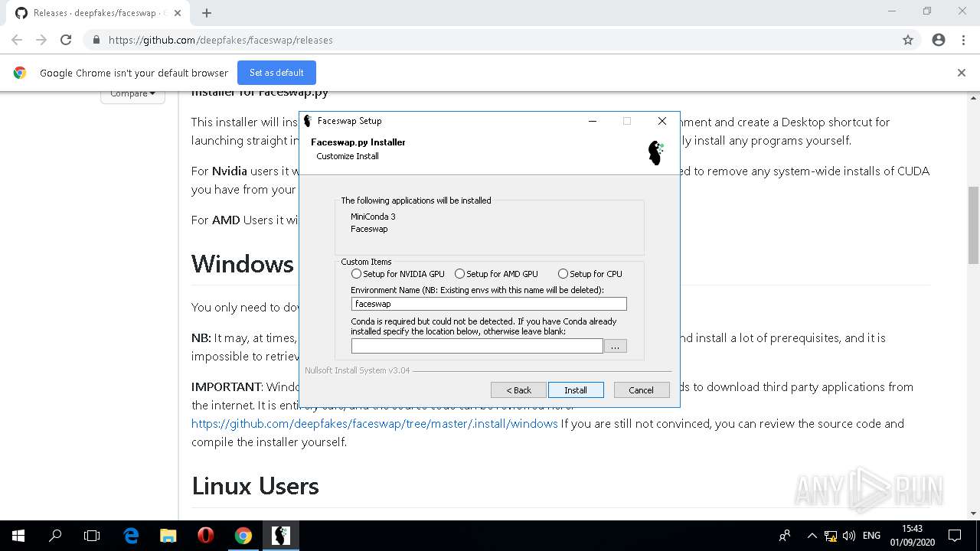980x551 pixels.
Task: Dismiss the default browser notification bar
Action: click(x=962, y=73)
